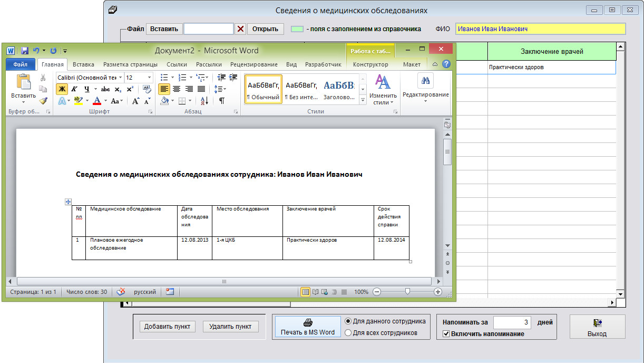Save the document from the quick access toolbar

24,51
